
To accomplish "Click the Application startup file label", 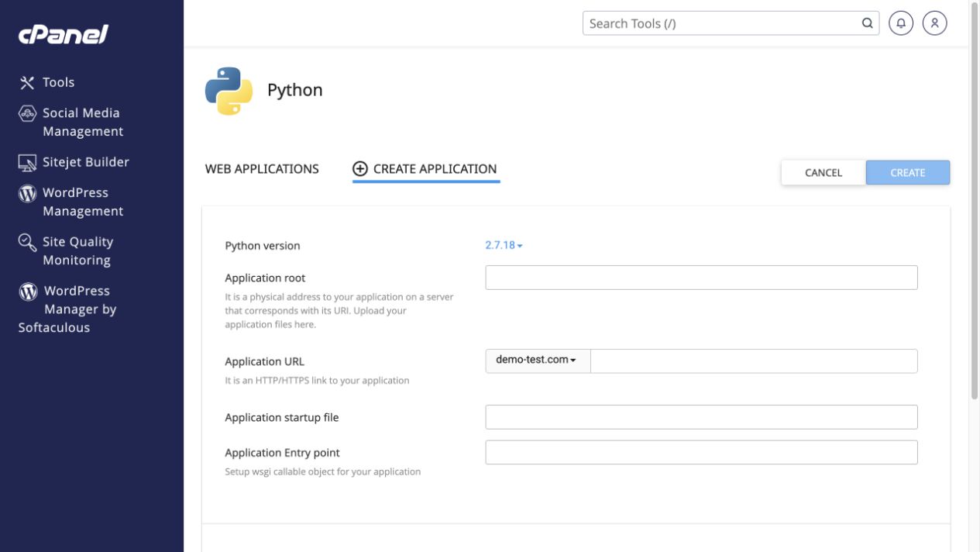I will pos(282,417).
